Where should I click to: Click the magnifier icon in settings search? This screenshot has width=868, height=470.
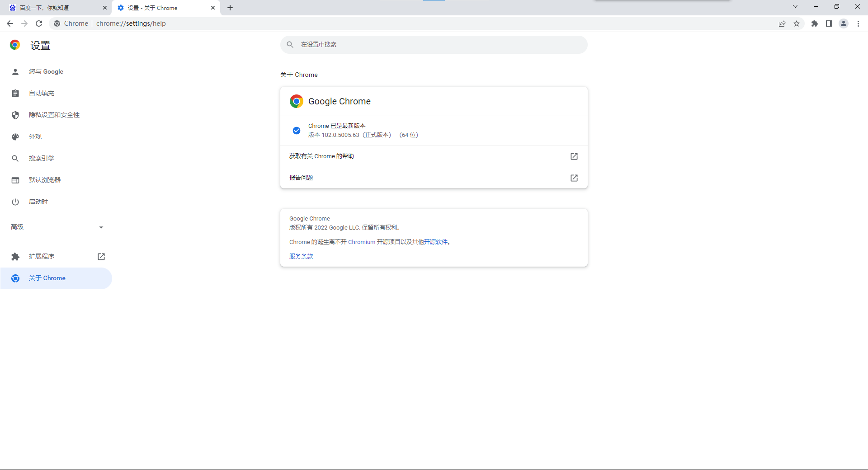tap(290, 45)
